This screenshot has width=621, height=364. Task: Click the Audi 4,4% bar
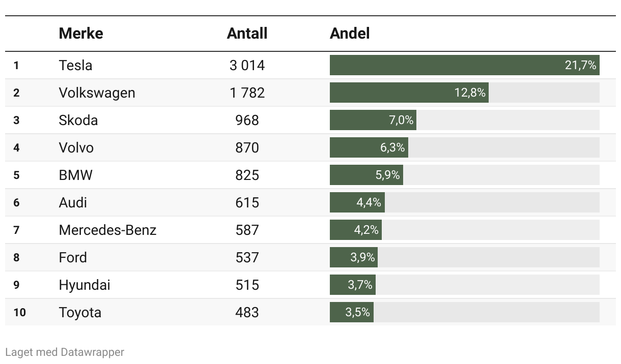[357, 202]
